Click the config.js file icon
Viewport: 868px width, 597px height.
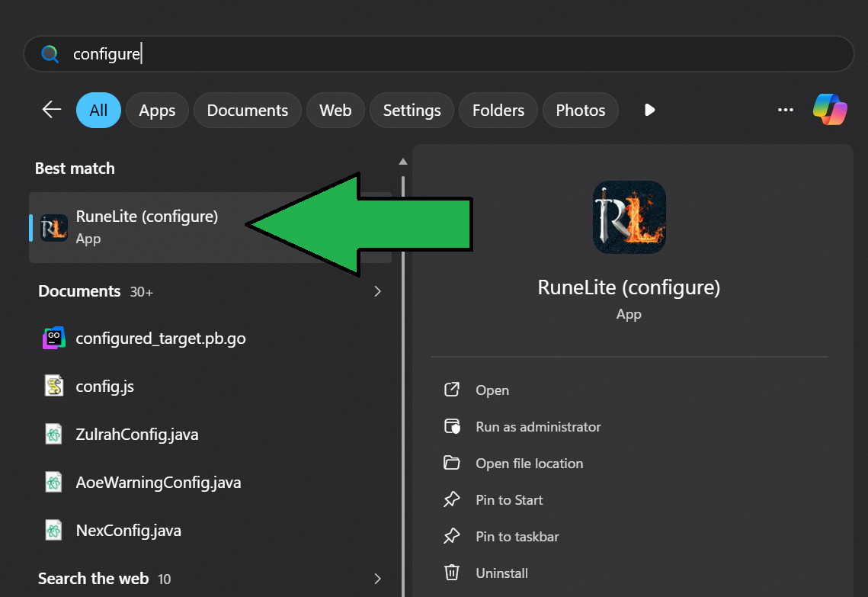click(54, 387)
